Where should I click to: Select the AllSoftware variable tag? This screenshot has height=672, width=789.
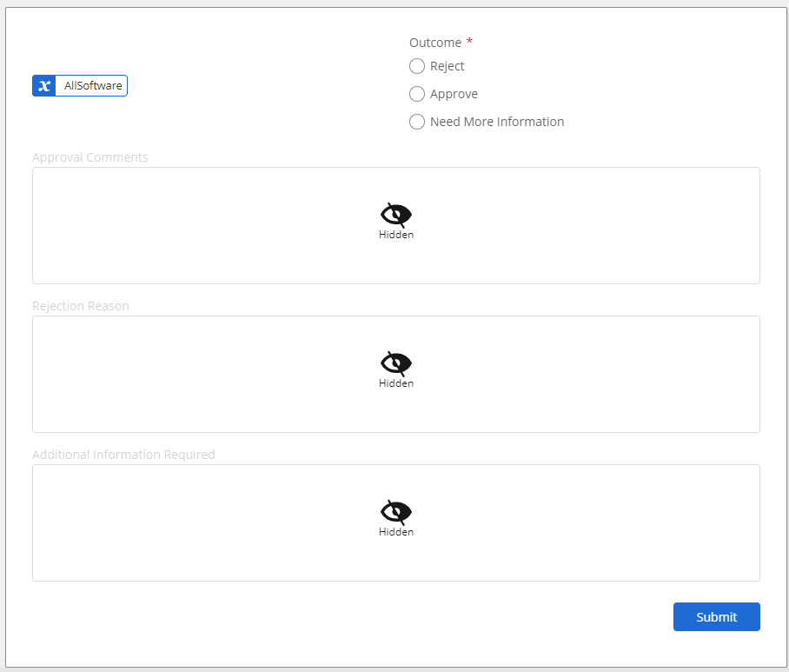[80, 85]
